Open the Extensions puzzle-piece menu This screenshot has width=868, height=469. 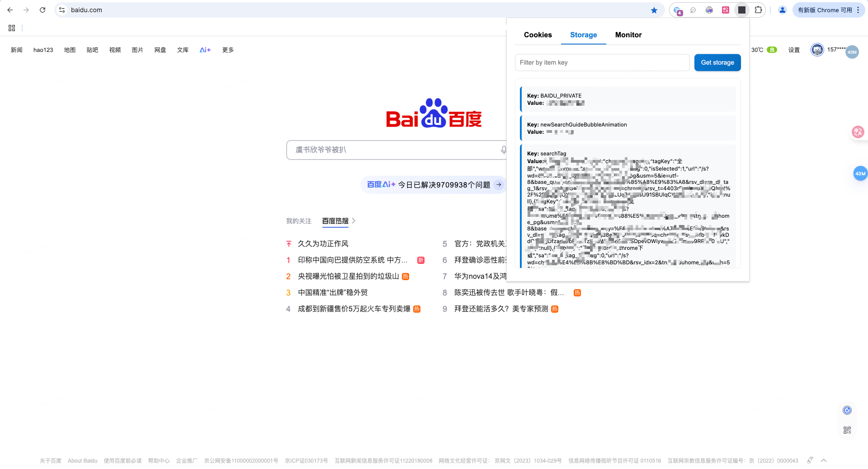pyautogui.click(x=758, y=10)
